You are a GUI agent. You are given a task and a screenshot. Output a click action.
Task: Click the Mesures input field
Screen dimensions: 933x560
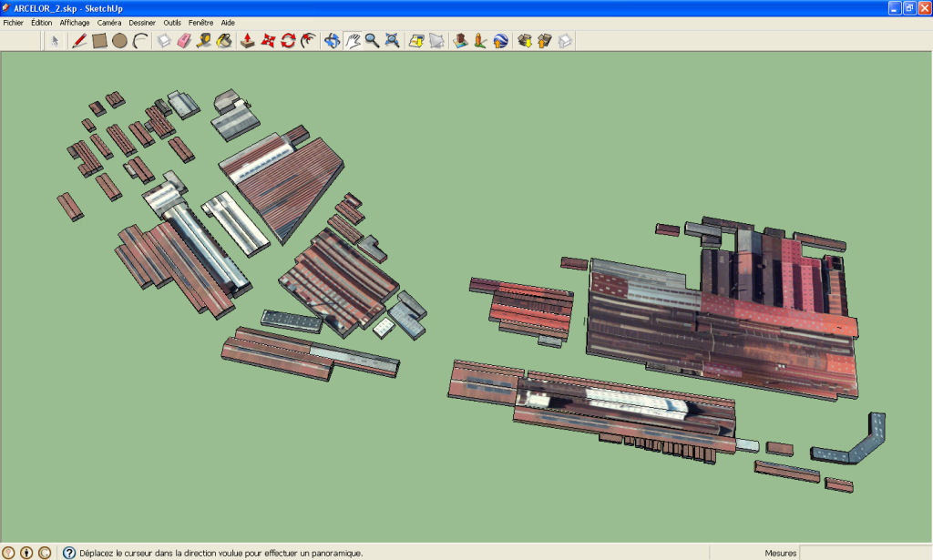click(x=864, y=553)
